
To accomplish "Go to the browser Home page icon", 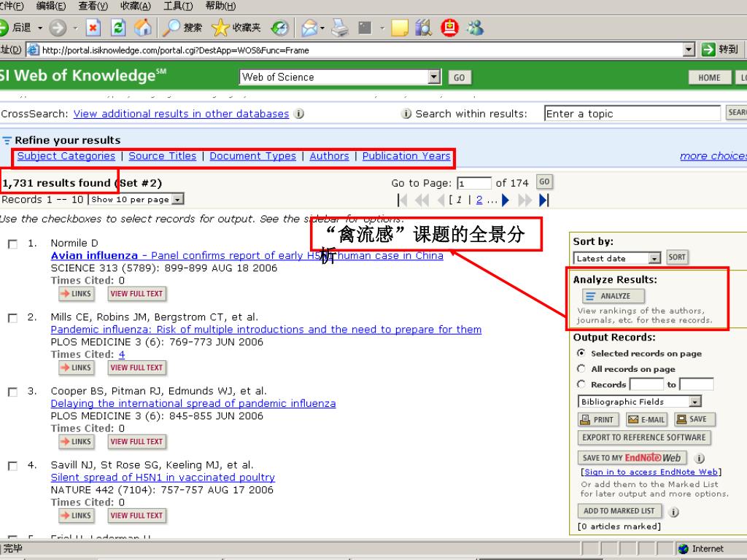I will [x=142, y=28].
